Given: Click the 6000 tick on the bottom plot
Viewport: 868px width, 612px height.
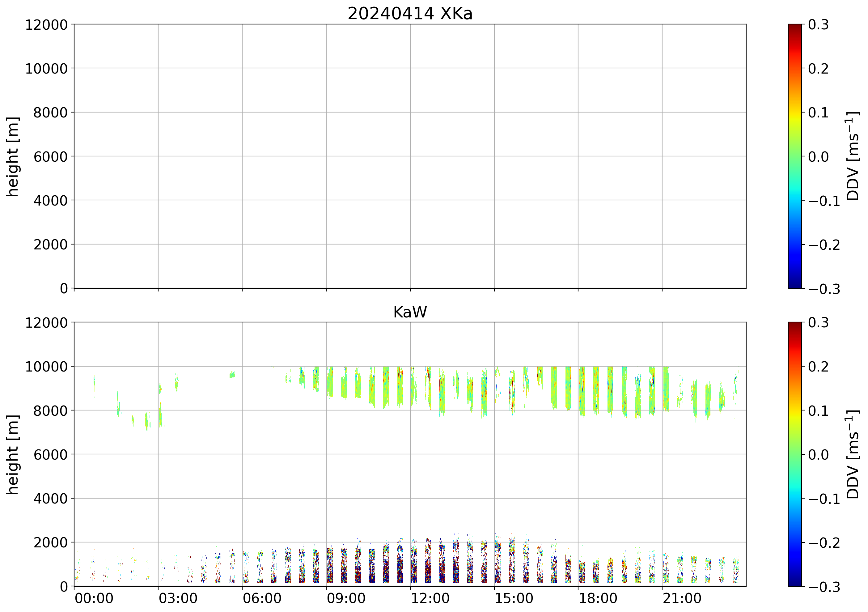Looking at the screenshot, I should tap(50, 455).
